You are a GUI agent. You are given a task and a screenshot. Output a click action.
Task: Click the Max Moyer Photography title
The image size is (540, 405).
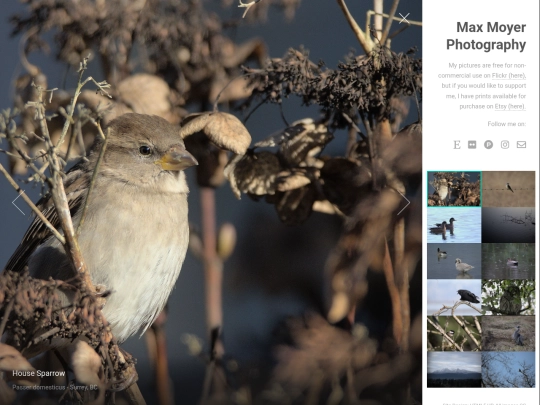486,36
